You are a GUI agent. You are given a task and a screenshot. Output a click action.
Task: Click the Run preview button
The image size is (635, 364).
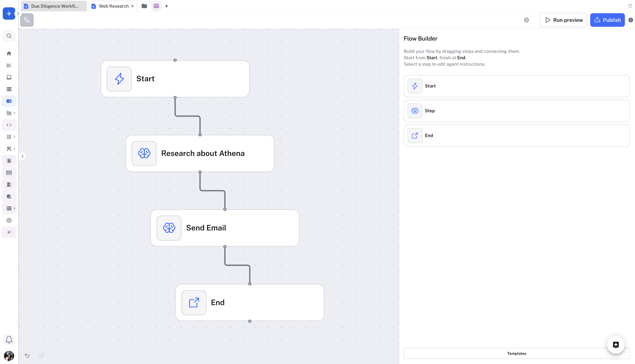tap(563, 20)
